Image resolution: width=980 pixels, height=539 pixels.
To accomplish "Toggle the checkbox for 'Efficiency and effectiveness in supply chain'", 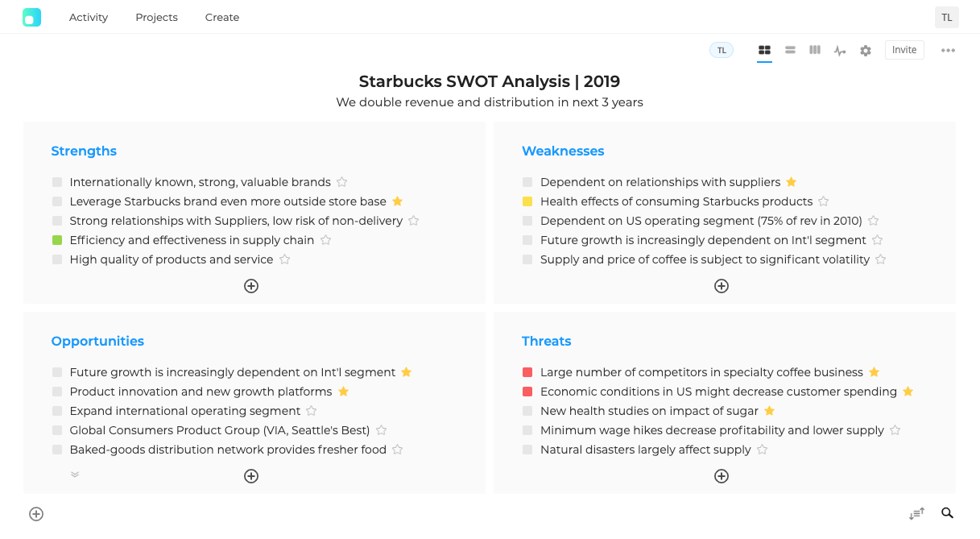I will (x=56, y=240).
